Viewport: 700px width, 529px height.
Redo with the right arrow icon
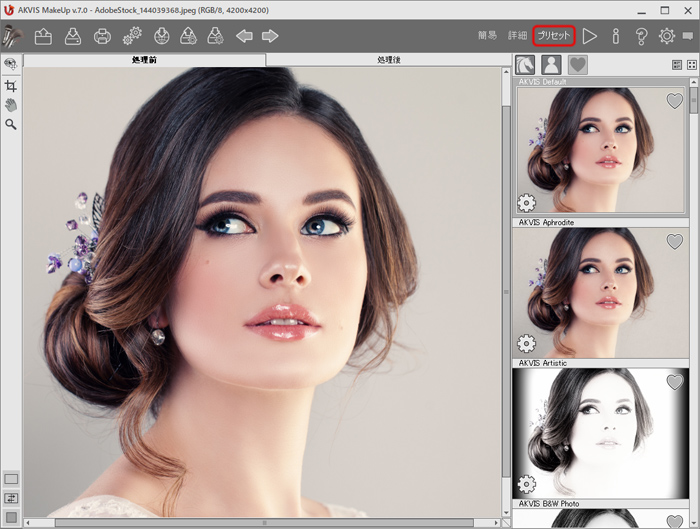[x=270, y=36]
